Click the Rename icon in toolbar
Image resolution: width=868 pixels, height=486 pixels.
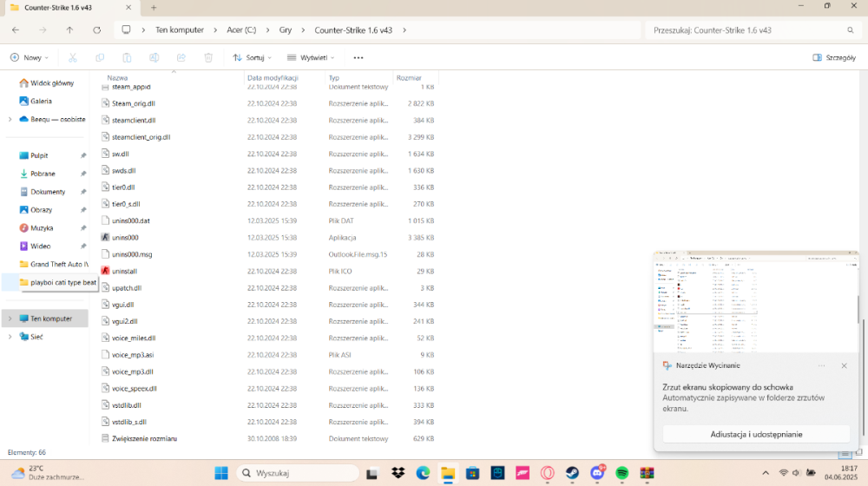154,57
